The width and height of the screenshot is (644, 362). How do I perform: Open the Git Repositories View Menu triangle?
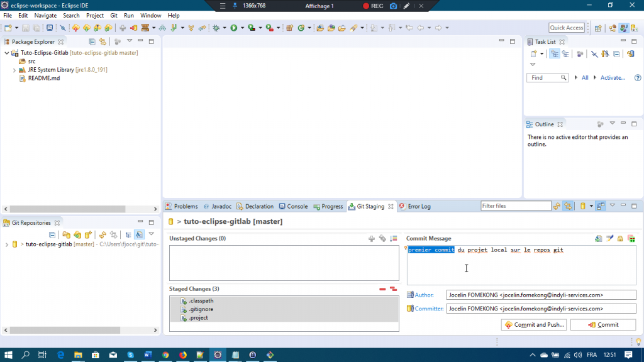(151, 234)
